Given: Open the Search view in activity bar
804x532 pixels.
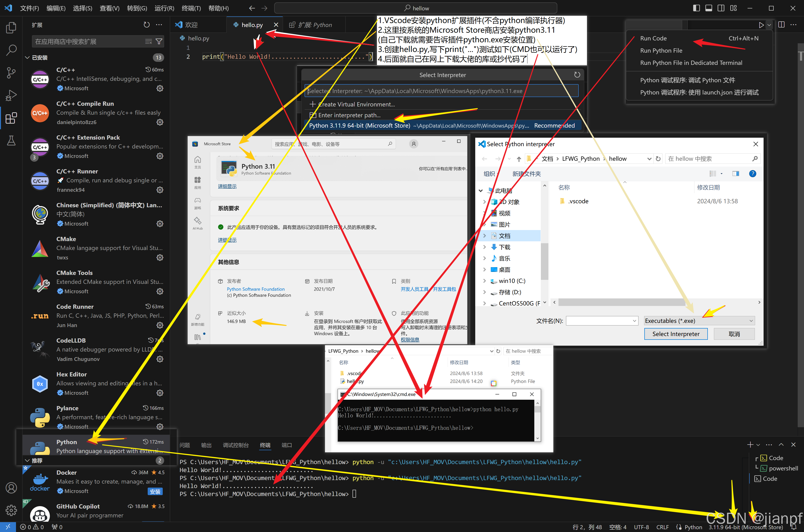Looking at the screenshot, I should [11, 50].
